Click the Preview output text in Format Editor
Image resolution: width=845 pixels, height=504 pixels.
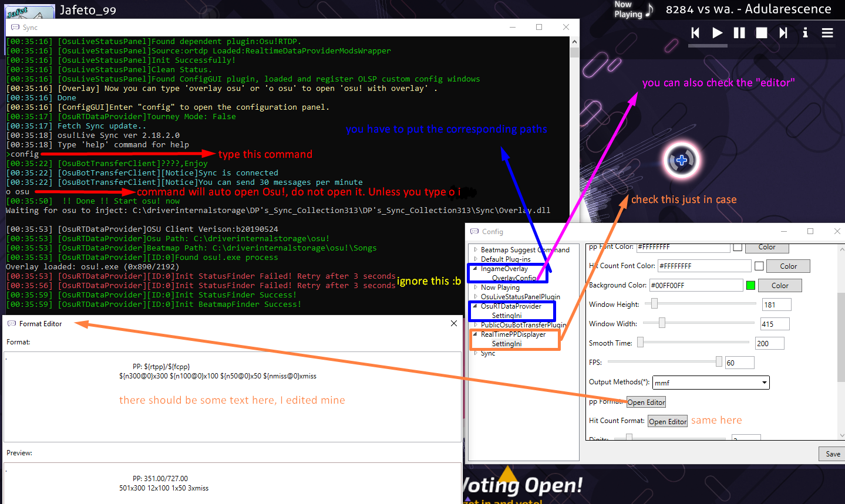164,483
